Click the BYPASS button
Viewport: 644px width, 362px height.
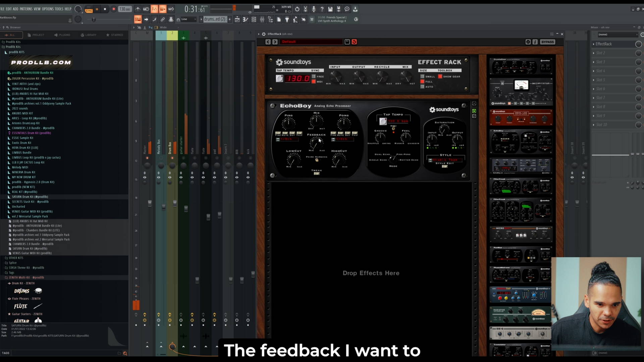pyautogui.click(x=547, y=42)
